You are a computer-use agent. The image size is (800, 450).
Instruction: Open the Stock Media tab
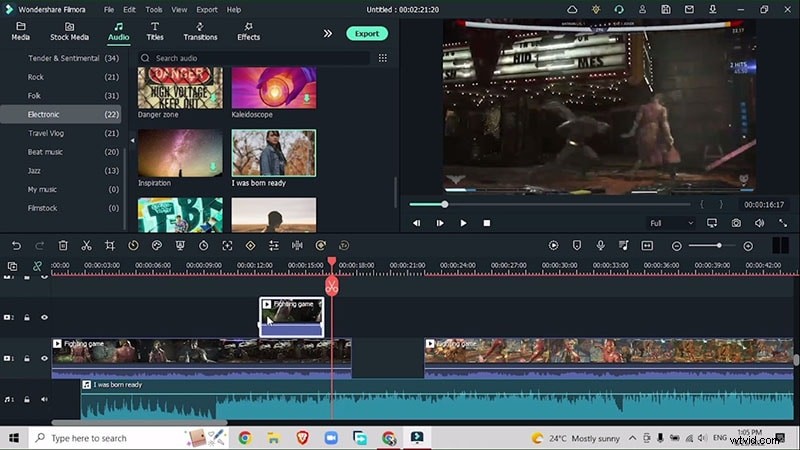pos(69,31)
